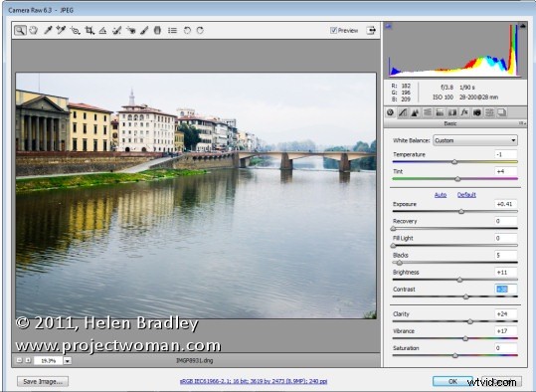Image resolution: width=536 pixels, height=392 pixels.
Task: Zoom out with the minus button
Action: (20, 360)
